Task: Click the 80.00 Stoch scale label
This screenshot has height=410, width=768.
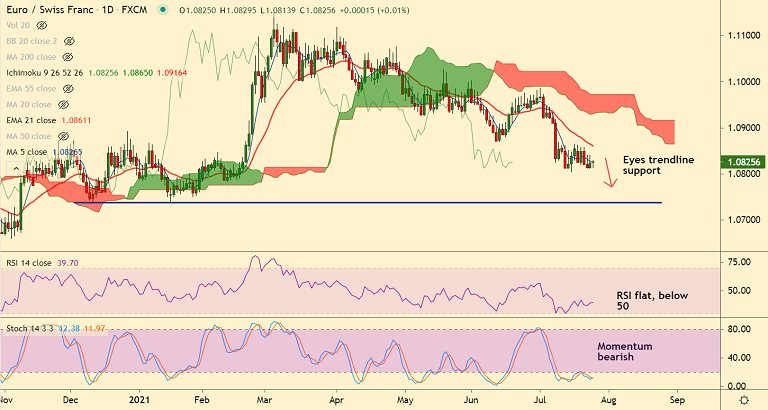Action: tap(739, 329)
